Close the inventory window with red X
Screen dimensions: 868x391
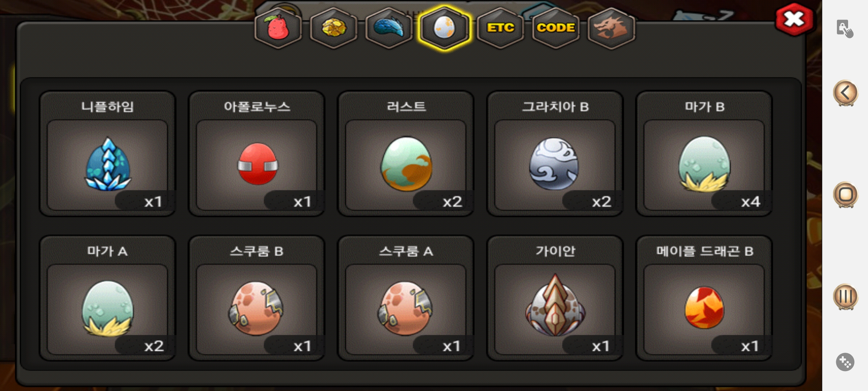click(x=794, y=19)
